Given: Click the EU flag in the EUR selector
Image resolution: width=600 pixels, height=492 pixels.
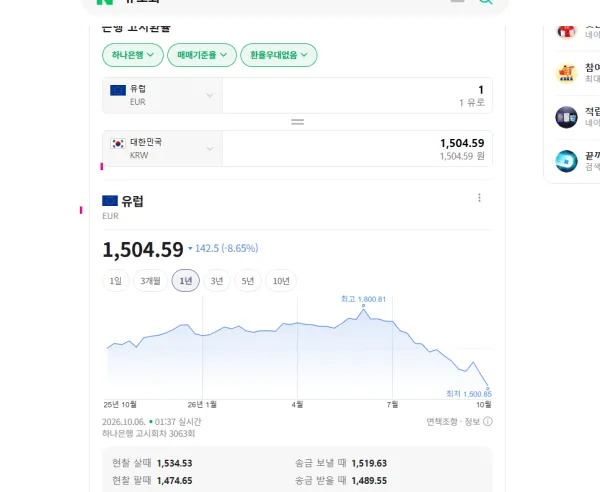Looking at the screenshot, I should pyautogui.click(x=118, y=90).
